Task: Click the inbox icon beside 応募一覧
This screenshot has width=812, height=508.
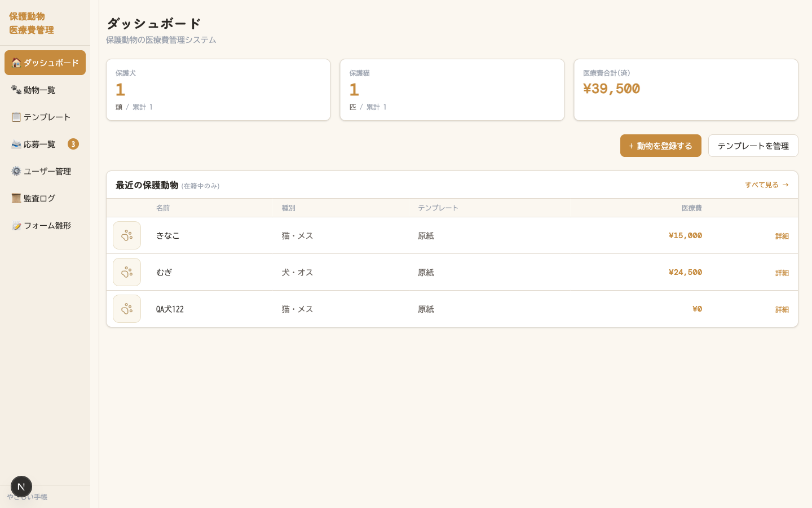Action: [x=16, y=144]
